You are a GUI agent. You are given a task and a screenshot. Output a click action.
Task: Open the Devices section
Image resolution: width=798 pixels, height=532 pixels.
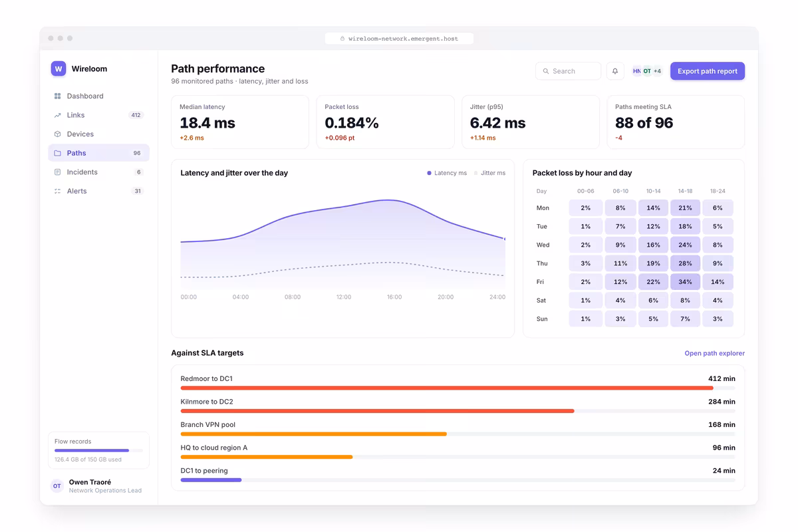pyautogui.click(x=98, y=134)
